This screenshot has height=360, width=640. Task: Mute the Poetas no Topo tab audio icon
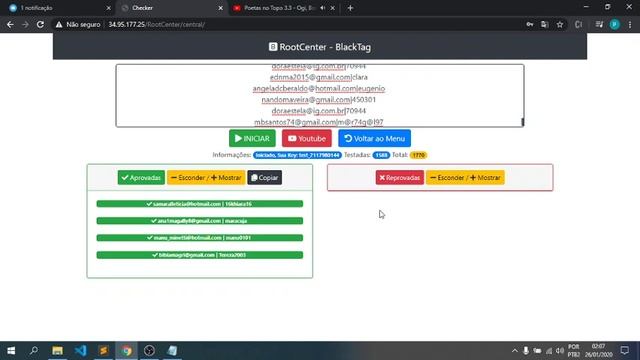[x=322, y=8]
